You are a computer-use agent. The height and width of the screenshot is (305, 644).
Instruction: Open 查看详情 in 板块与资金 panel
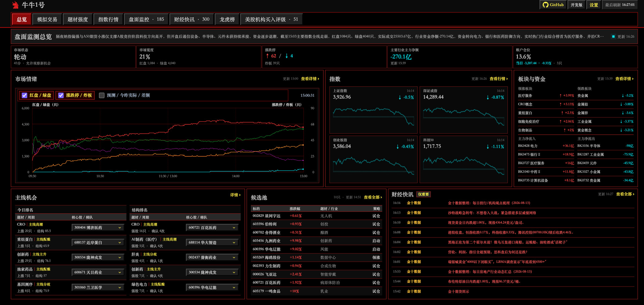624,79
